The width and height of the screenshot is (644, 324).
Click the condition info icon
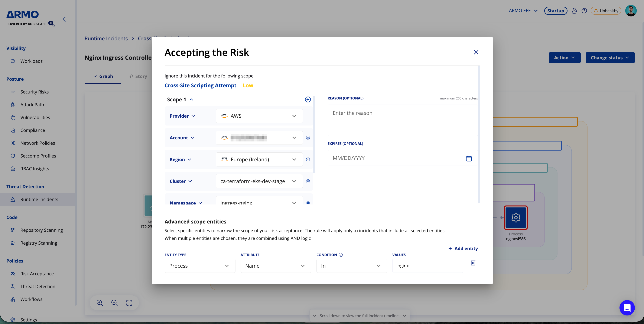click(x=341, y=255)
